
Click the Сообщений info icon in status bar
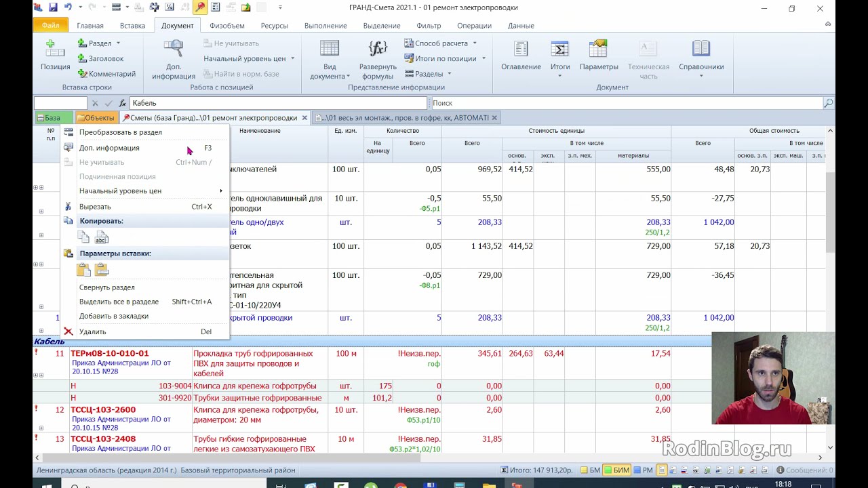point(781,470)
